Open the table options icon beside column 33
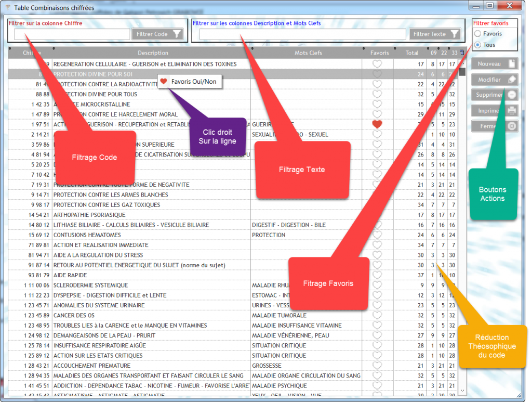The width and height of the screenshot is (532, 402). (462, 53)
